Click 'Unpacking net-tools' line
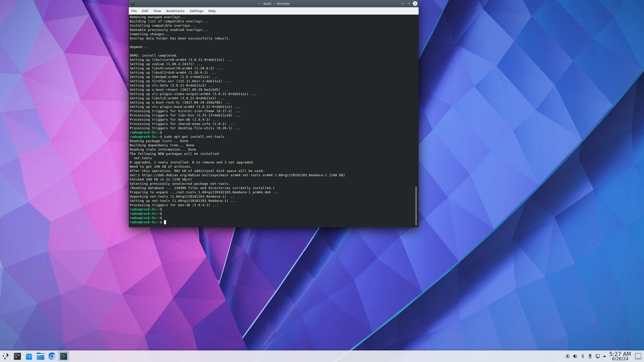This screenshot has width=644, height=362. coord(182,197)
